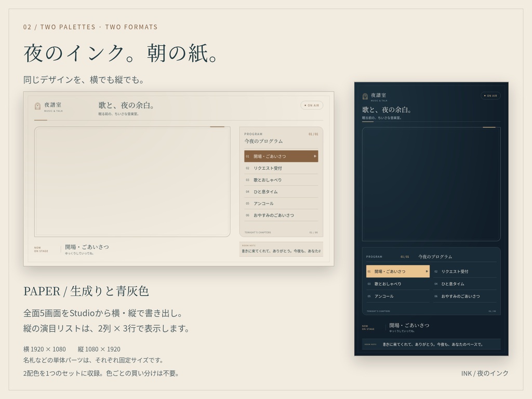Click 歌と、夜の余白。 title in paper mockup
532x399 pixels.
pyautogui.click(x=127, y=105)
